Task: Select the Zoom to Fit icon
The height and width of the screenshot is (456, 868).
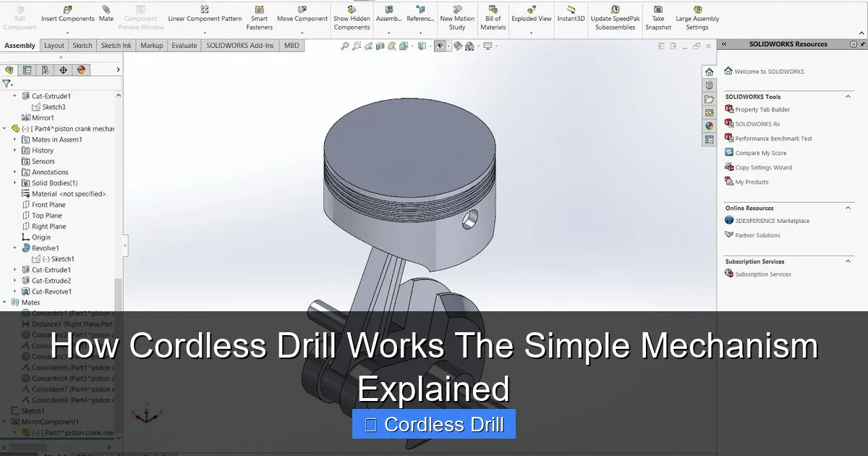Action: click(x=345, y=45)
